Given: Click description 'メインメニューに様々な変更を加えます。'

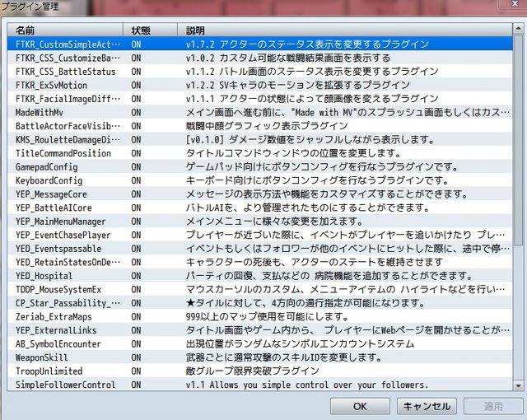Looking at the screenshot, I should pyautogui.click(x=274, y=222).
